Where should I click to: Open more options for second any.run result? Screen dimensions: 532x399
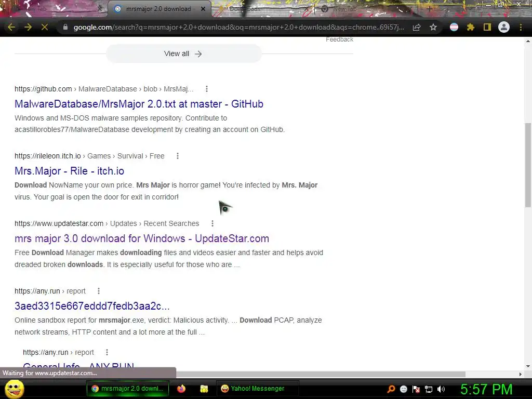(107, 353)
